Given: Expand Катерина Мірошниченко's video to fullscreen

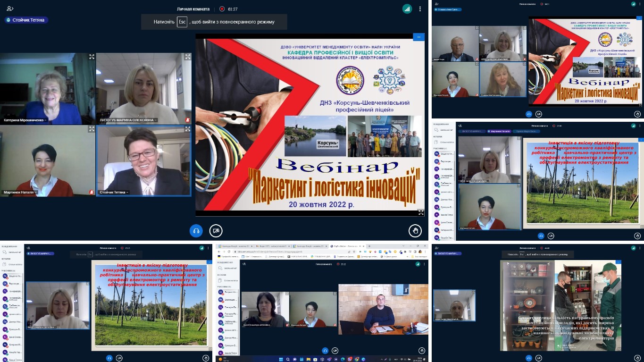Looking at the screenshot, I should [92, 57].
